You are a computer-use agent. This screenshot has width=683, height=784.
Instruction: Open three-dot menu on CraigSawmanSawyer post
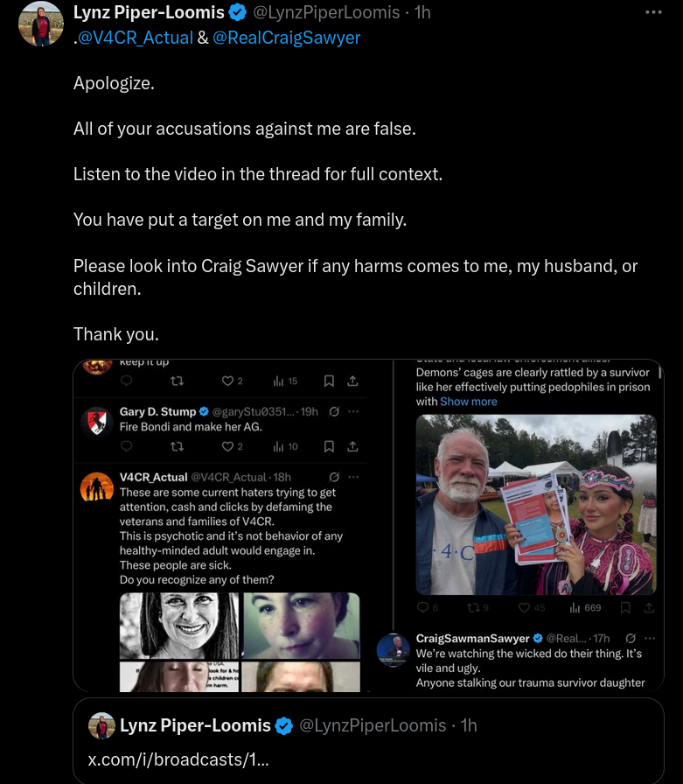(650, 638)
